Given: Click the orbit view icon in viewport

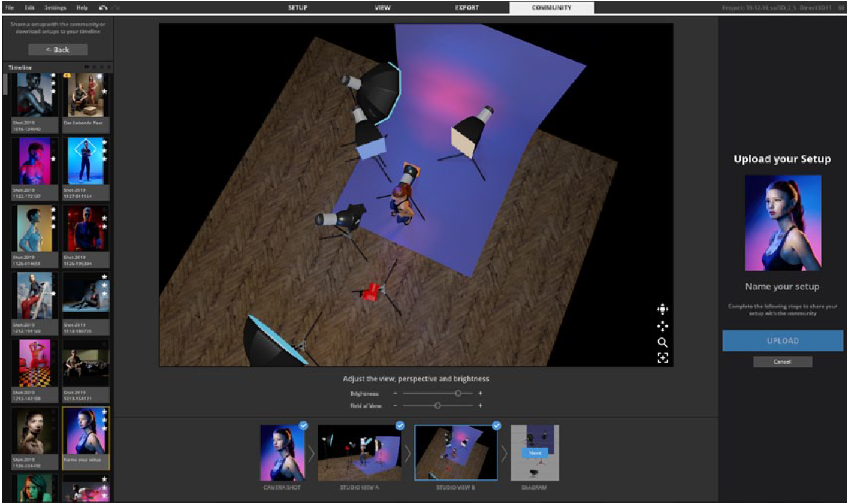Looking at the screenshot, I should click(x=662, y=309).
